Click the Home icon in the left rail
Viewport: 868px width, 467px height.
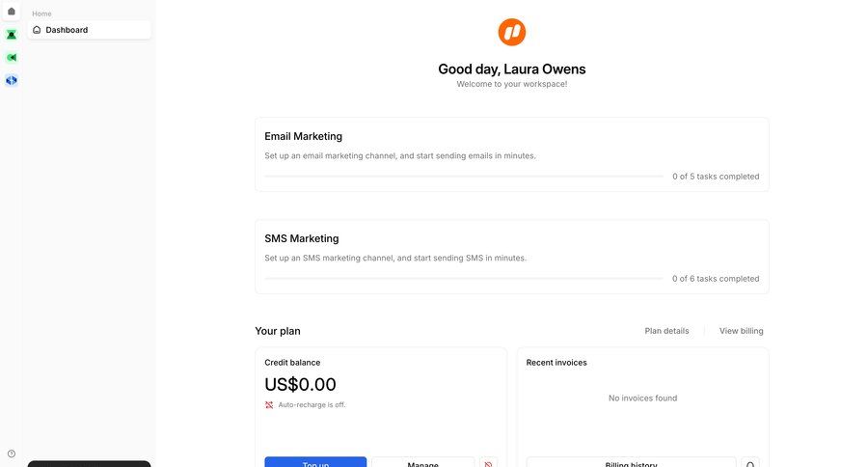pyautogui.click(x=12, y=11)
